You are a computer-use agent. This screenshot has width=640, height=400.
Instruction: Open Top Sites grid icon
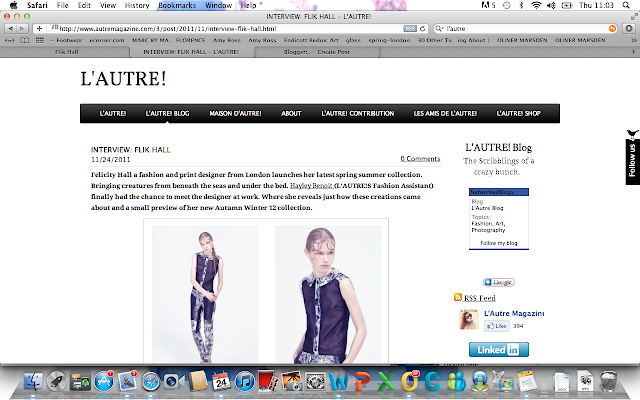(40, 40)
